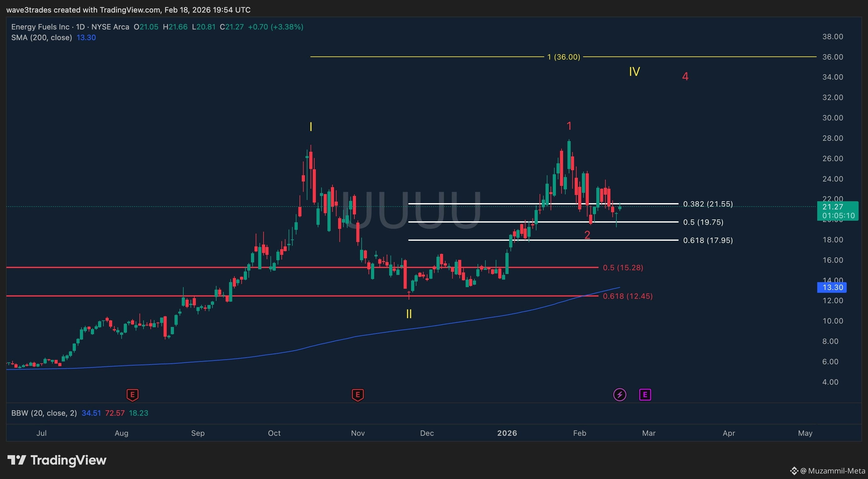Click the blue 13.30 SMA axis tag
868x479 pixels.
[832, 287]
